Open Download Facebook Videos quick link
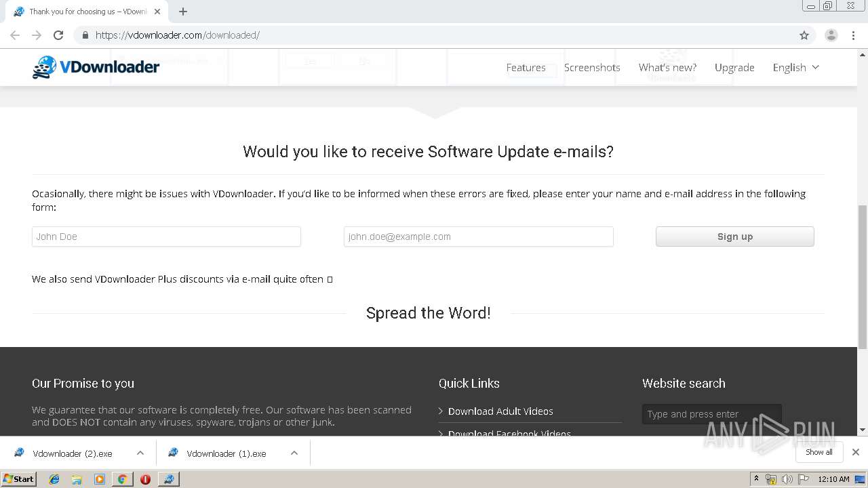This screenshot has height=488, width=868. 509,433
